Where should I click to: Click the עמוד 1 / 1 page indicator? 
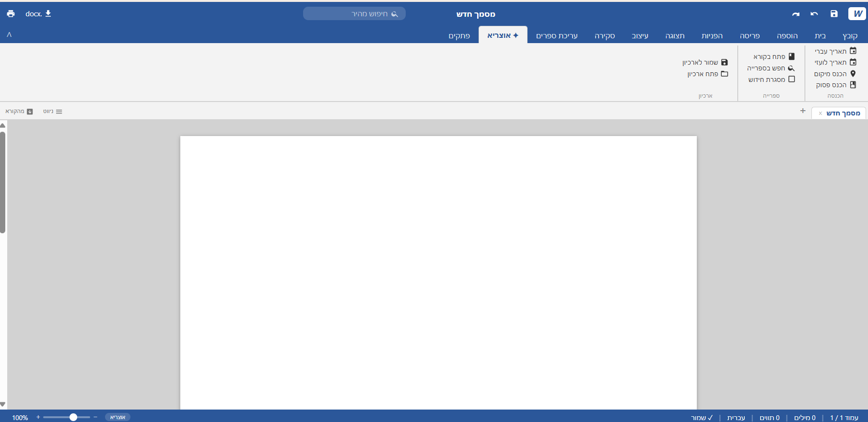click(844, 418)
